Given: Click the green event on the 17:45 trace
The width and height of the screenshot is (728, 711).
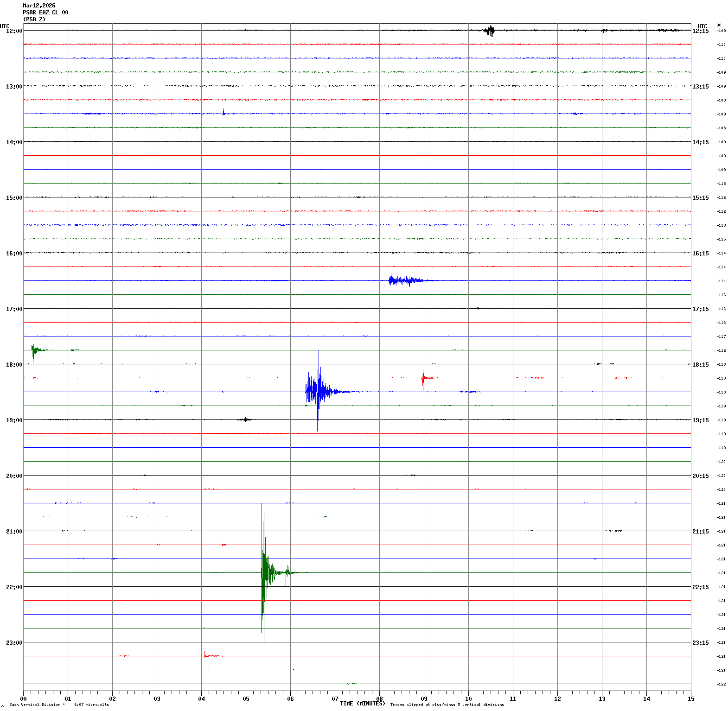Looking at the screenshot, I should [34, 350].
